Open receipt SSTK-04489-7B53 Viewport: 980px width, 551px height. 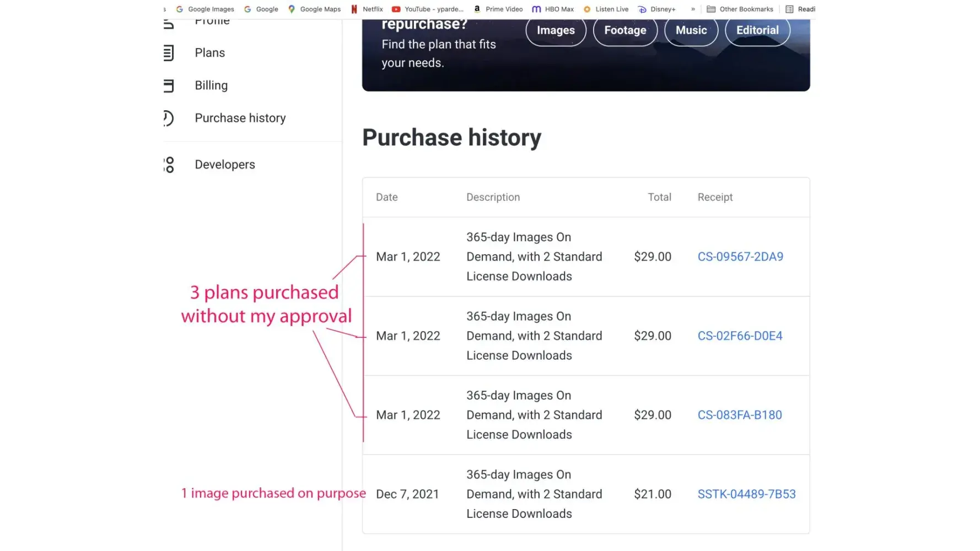pos(746,494)
